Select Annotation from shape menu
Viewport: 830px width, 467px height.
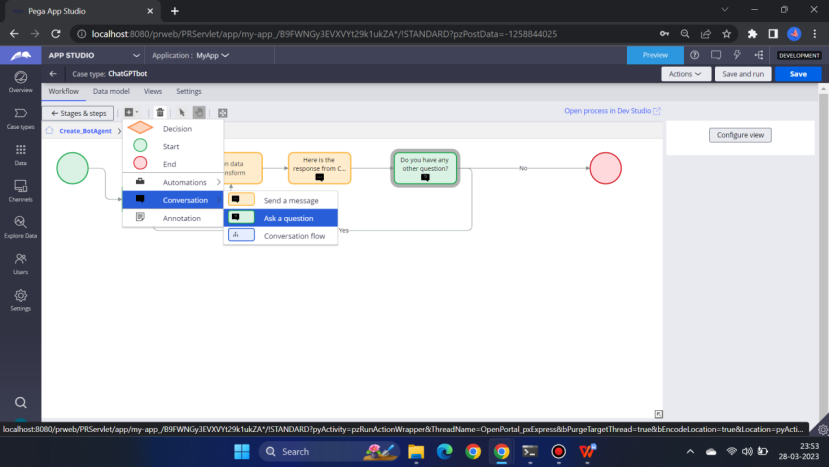pyautogui.click(x=173, y=218)
